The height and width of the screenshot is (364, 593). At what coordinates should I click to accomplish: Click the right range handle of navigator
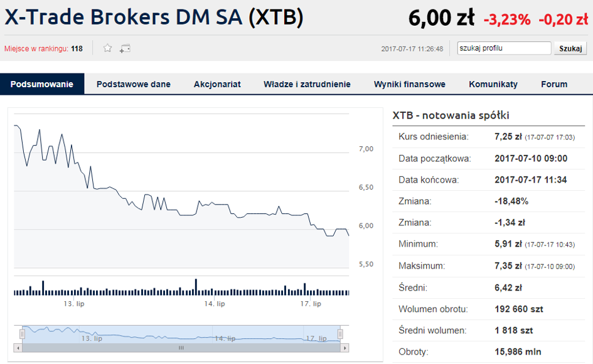340,334
